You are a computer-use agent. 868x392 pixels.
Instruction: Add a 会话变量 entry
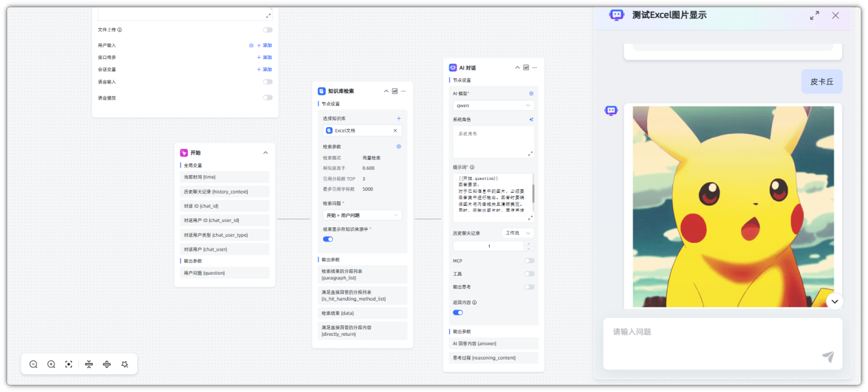coord(264,69)
